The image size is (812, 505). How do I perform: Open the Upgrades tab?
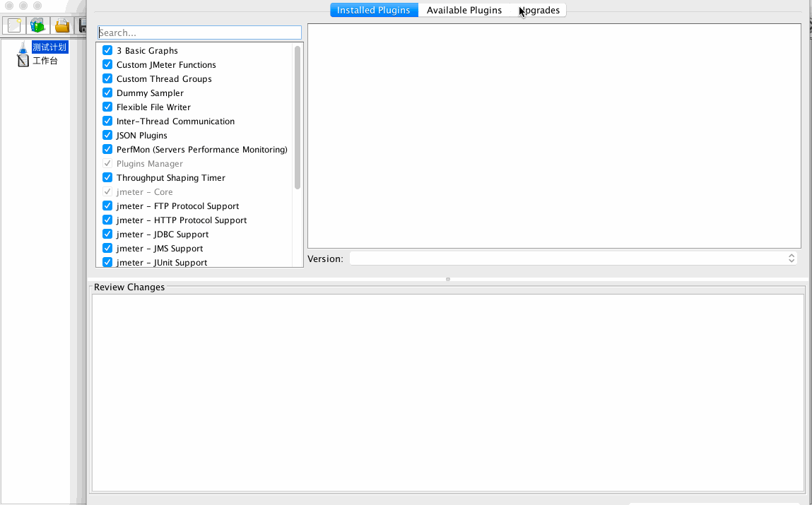coord(539,10)
